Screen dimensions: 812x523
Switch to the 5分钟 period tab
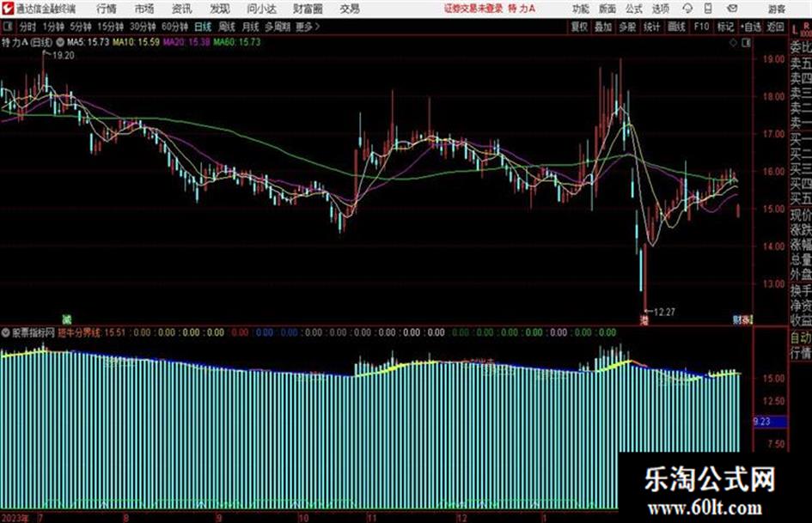click(x=80, y=27)
